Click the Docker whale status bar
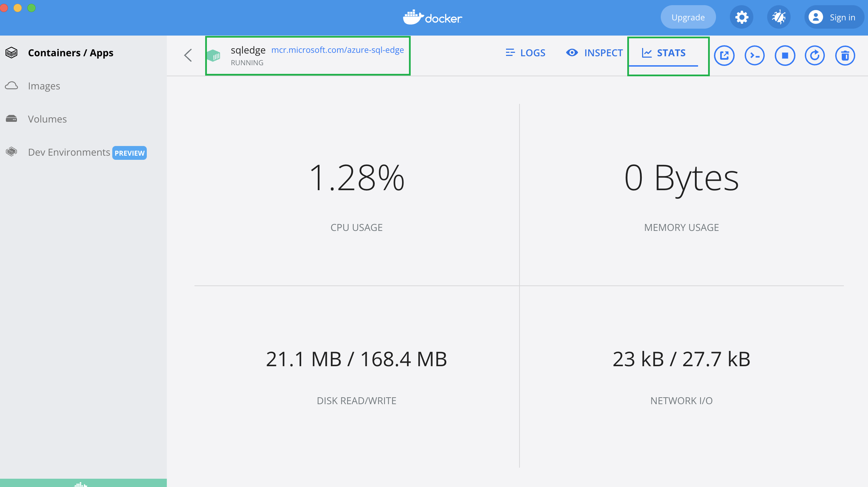Screen dimensions: 868x487 [81, 483]
